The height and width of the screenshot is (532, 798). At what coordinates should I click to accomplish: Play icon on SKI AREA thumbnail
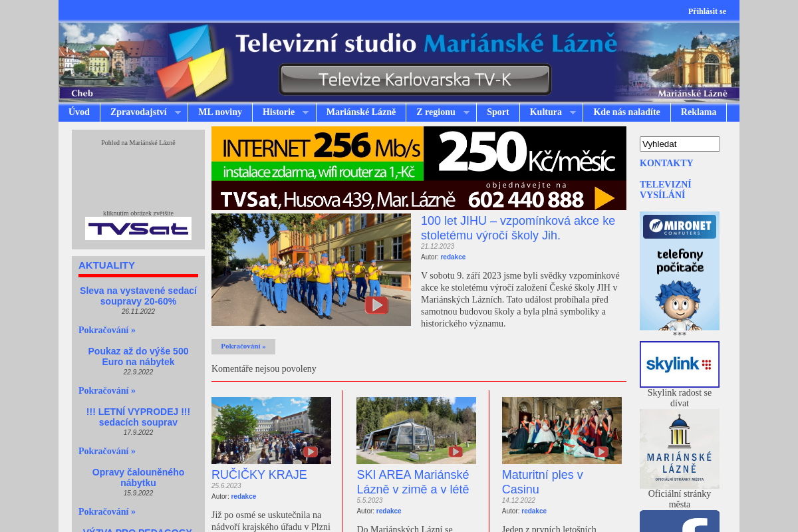tap(456, 452)
